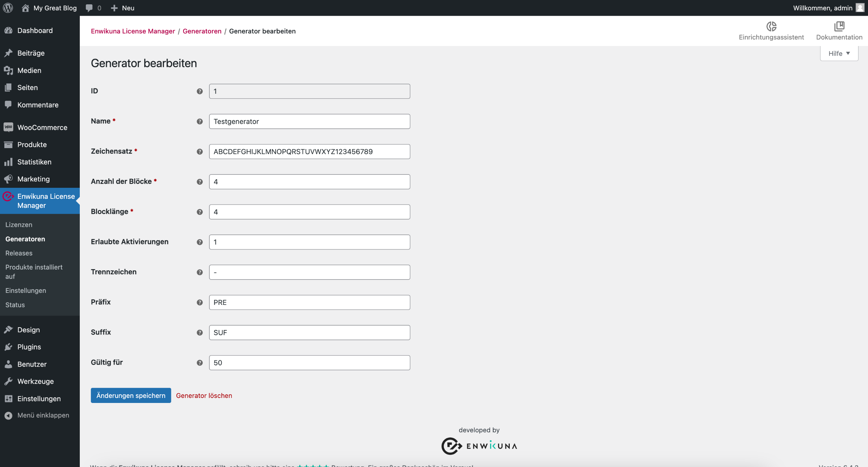Click help icon beside Gültig für
Viewport: 868px width, 467px height.
pyautogui.click(x=200, y=363)
